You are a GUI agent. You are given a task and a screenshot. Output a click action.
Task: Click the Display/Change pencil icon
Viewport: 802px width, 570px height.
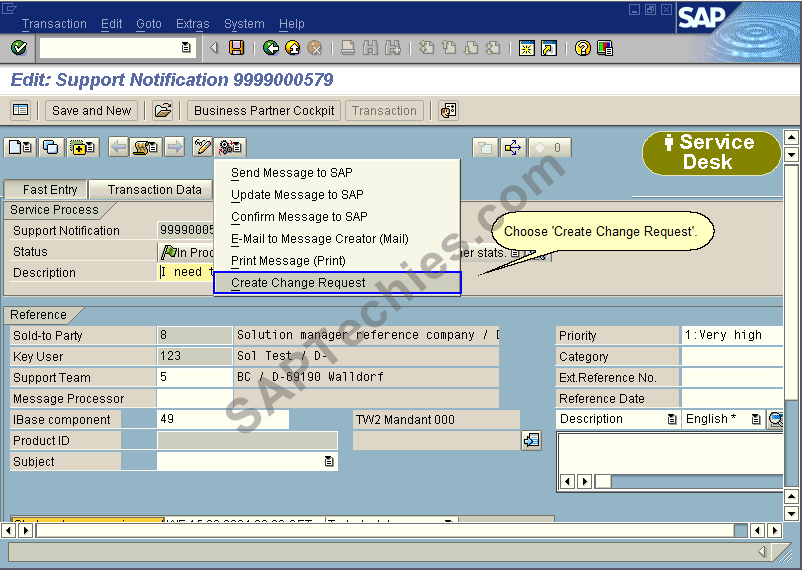(x=203, y=147)
